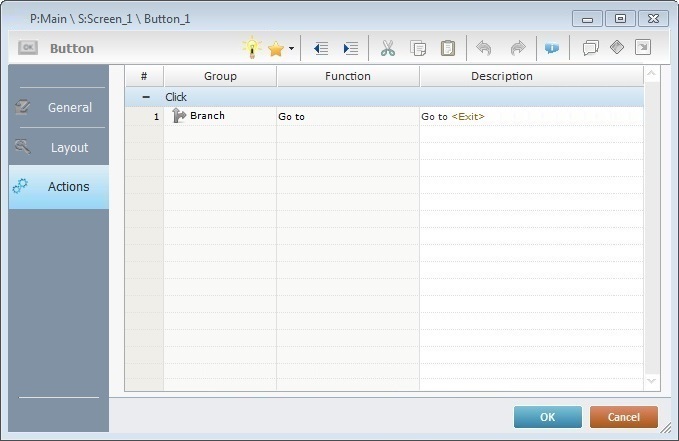Copy the selected action

click(x=418, y=48)
